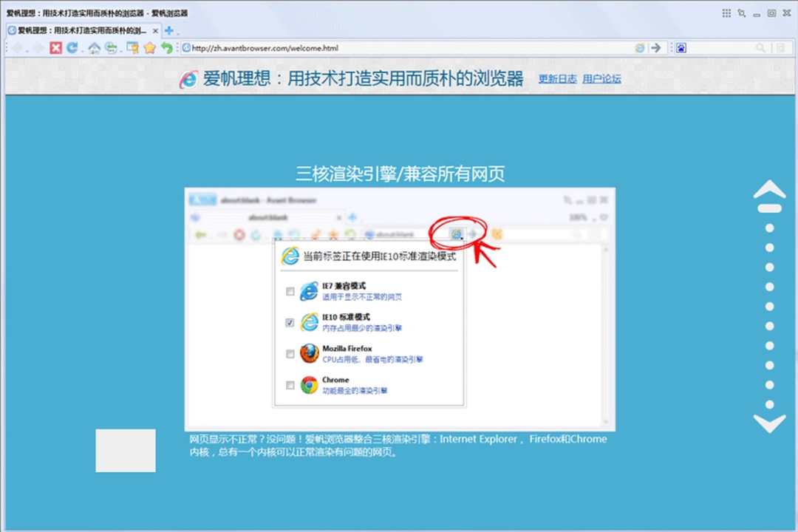Click the search magnifier icon
This screenshot has height=532, width=798.
click(760, 47)
